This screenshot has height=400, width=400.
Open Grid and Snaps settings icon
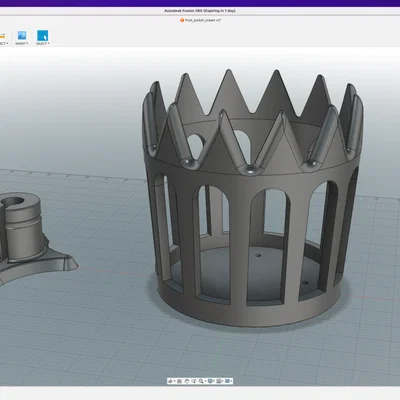[219, 381]
